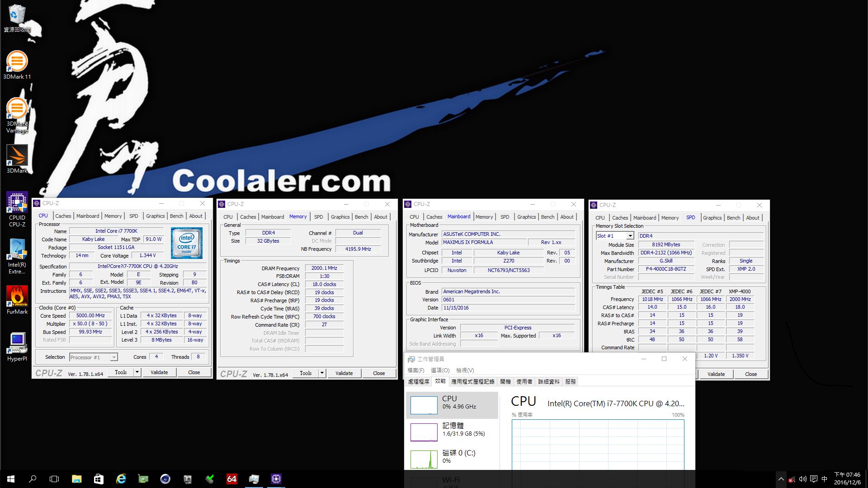Select the Intel(R) Extreme desktop icon

[x=17, y=256]
